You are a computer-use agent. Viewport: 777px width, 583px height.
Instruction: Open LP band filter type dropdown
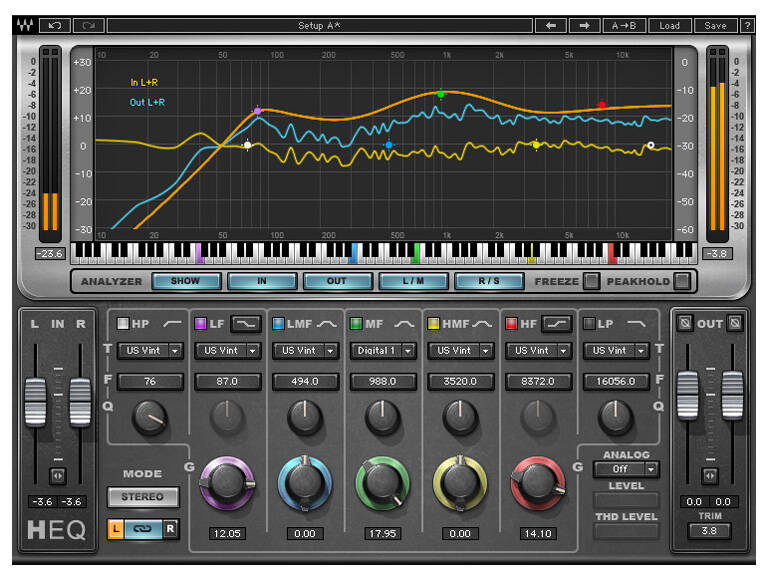coord(616,351)
